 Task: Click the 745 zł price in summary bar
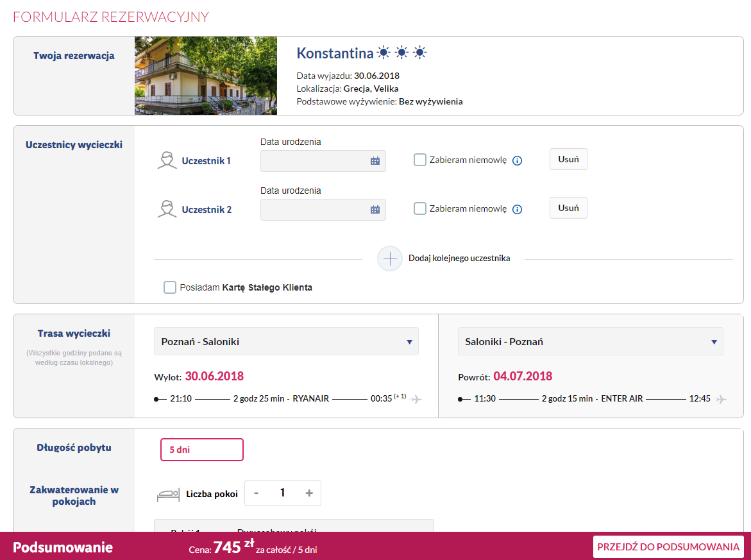233,547
